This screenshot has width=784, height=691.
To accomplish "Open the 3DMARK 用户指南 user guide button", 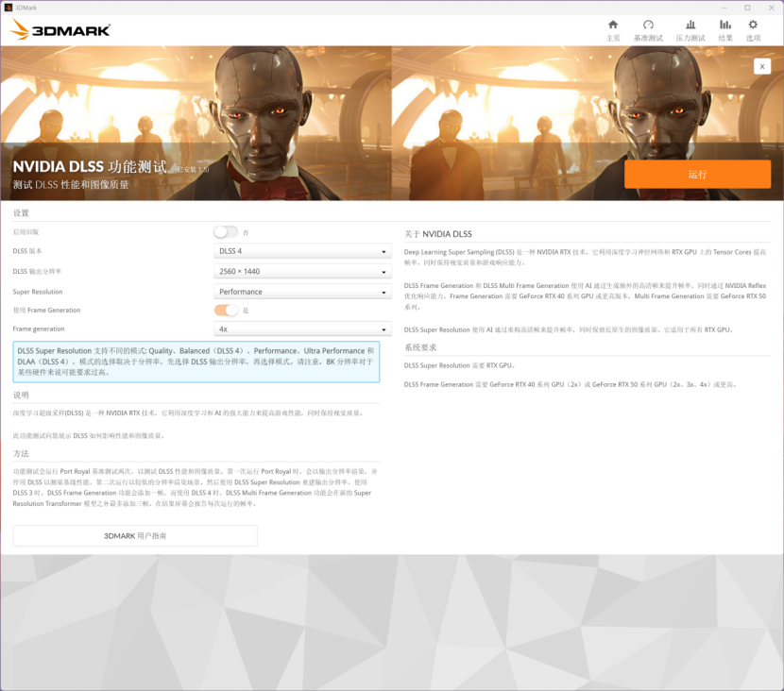I will [135, 535].
